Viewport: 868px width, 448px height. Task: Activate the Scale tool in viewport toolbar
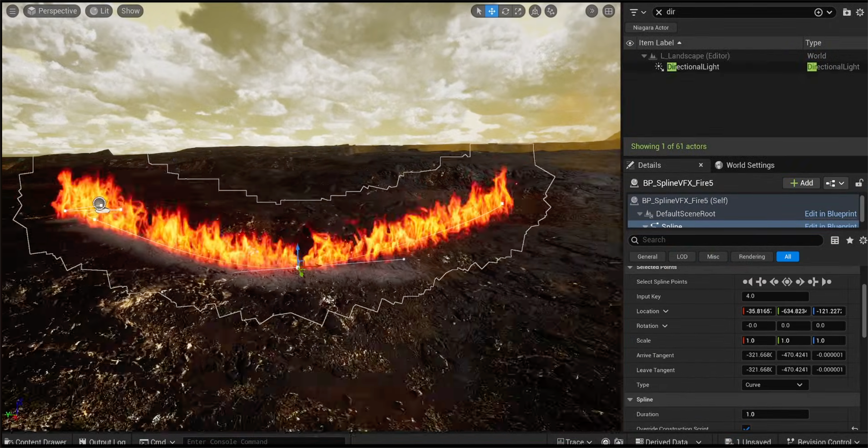click(518, 11)
